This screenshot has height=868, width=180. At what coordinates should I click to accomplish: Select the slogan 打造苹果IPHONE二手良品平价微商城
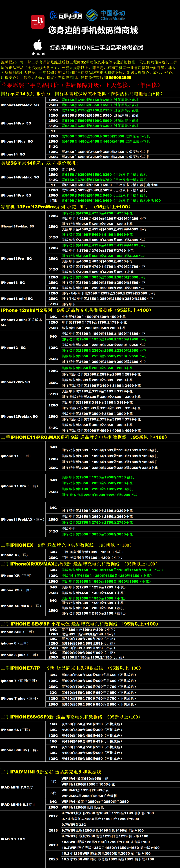tap(97, 47)
